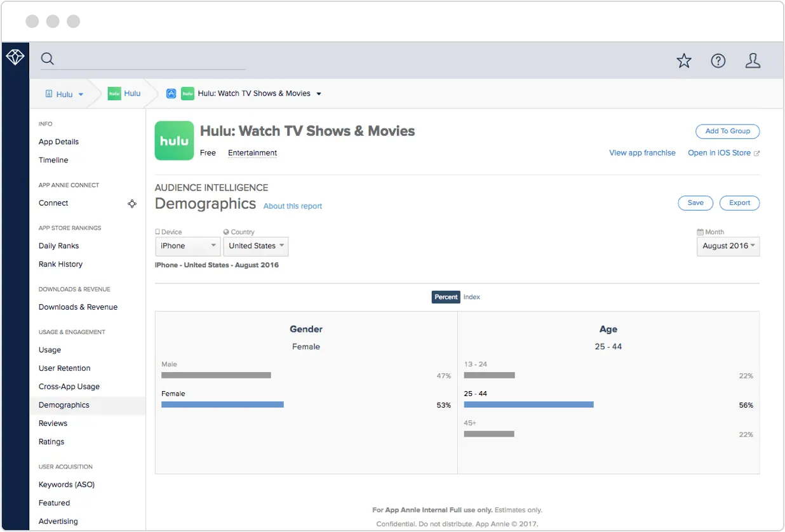Click the 45+ age bar

coord(489,434)
